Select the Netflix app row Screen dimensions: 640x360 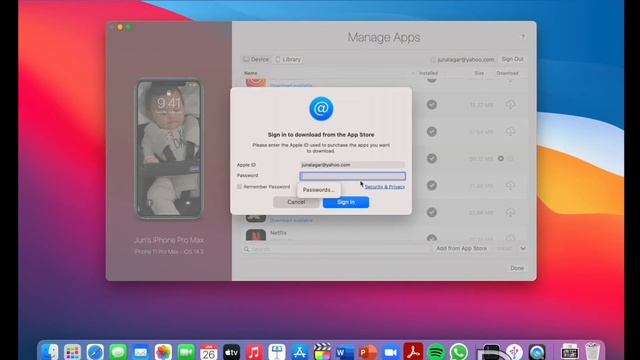click(384, 235)
